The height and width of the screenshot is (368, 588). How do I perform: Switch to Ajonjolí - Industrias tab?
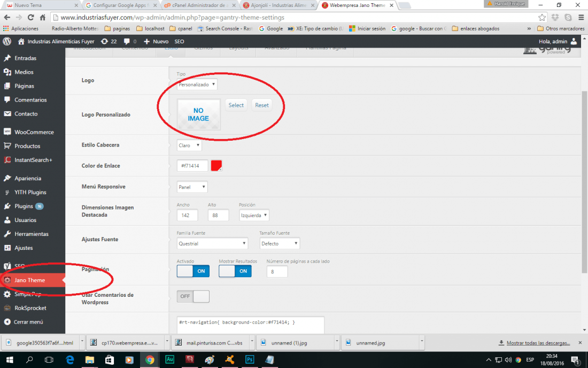pos(278,5)
